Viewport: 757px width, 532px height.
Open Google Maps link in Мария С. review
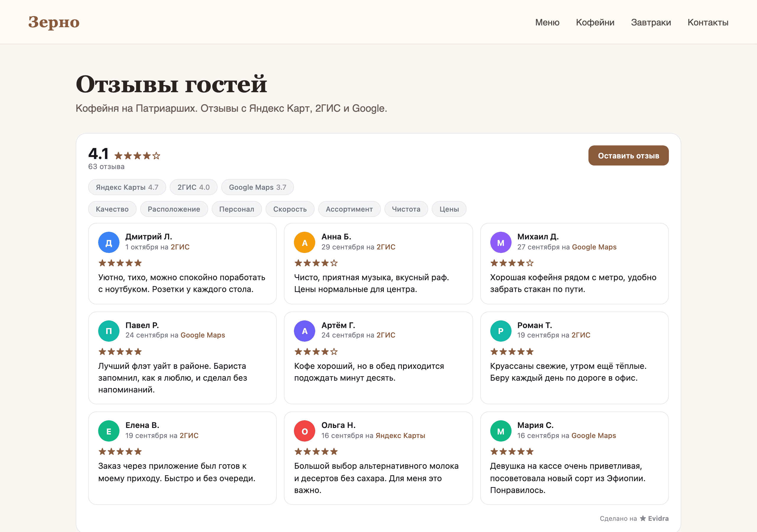click(x=593, y=435)
